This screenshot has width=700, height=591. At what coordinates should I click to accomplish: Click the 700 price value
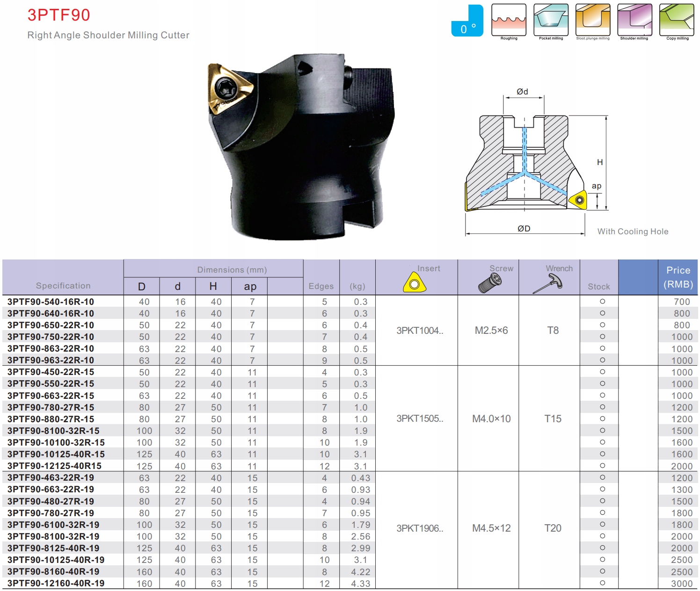point(682,302)
